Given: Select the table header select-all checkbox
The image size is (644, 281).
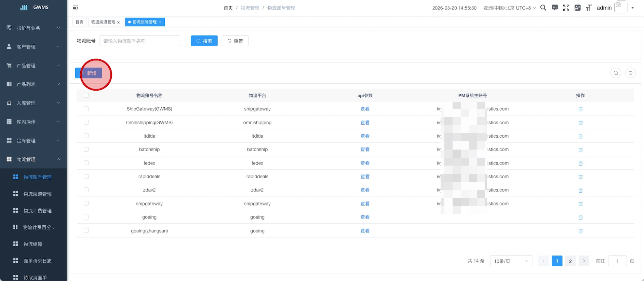Looking at the screenshot, I should pyautogui.click(x=86, y=95).
